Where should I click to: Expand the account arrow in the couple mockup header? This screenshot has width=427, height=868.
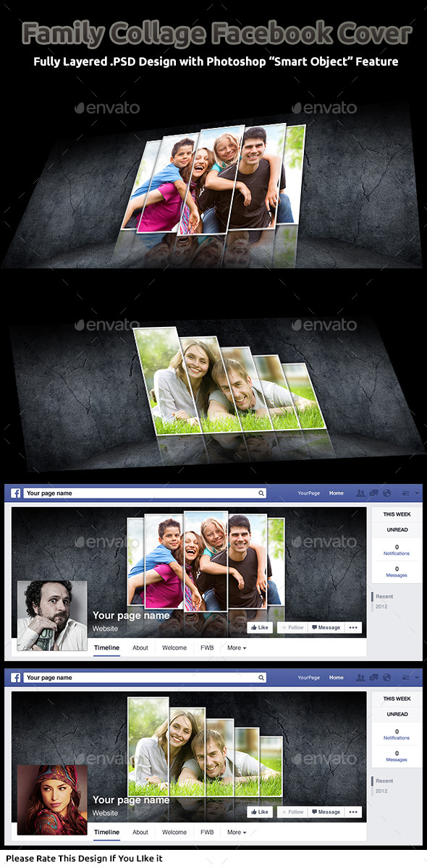pyautogui.click(x=417, y=678)
